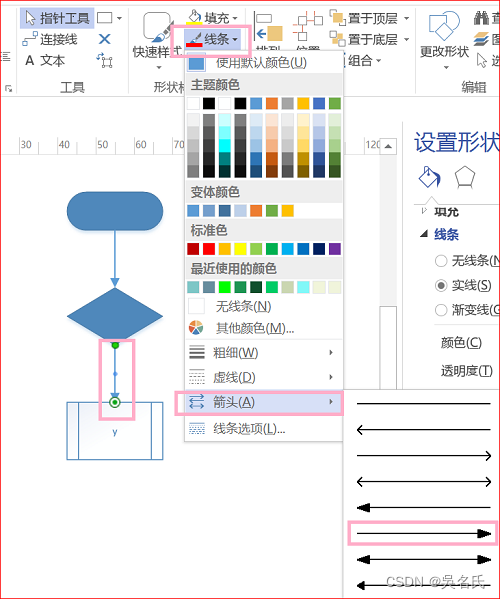
Task: Open Line Options (线条选项)
Action: pos(264,429)
